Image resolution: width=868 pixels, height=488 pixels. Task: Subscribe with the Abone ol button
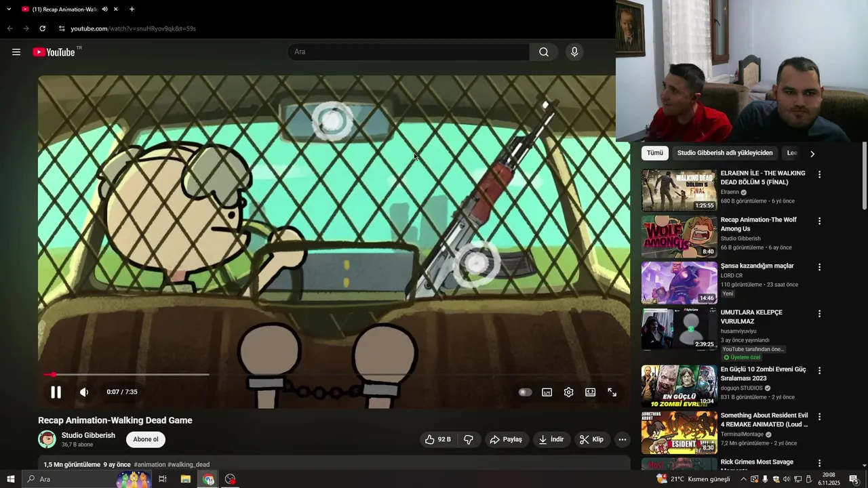point(146,439)
